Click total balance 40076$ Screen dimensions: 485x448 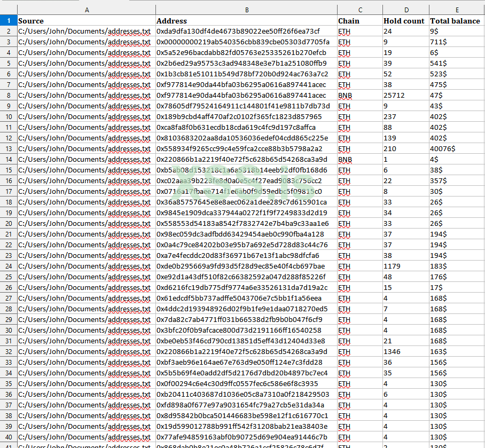coord(457,149)
